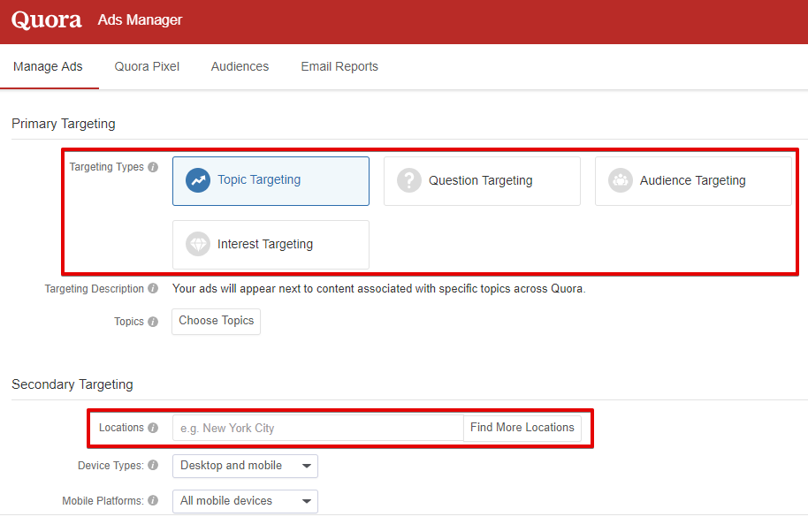Select the Question Targeting option

click(x=482, y=181)
